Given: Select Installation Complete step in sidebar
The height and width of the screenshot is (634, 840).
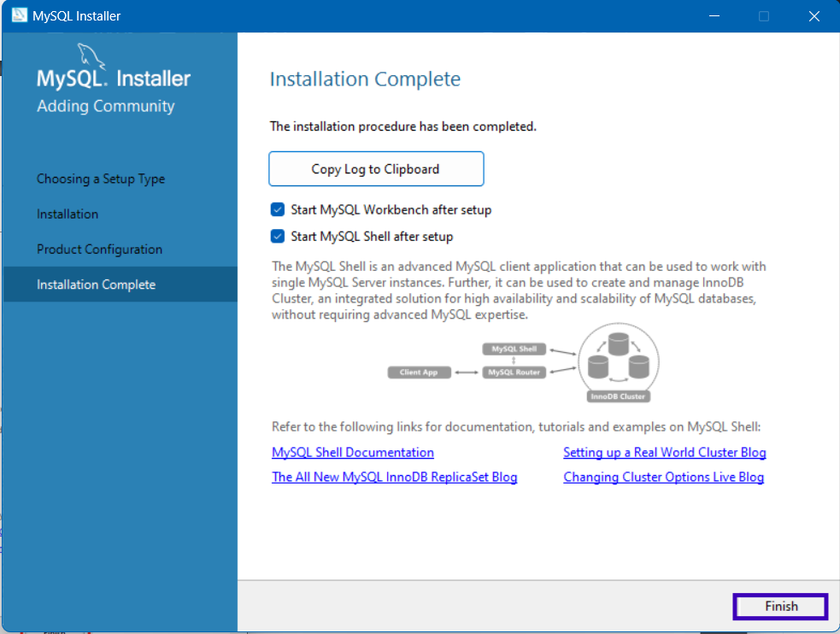Looking at the screenshot, I should [120, 285].
